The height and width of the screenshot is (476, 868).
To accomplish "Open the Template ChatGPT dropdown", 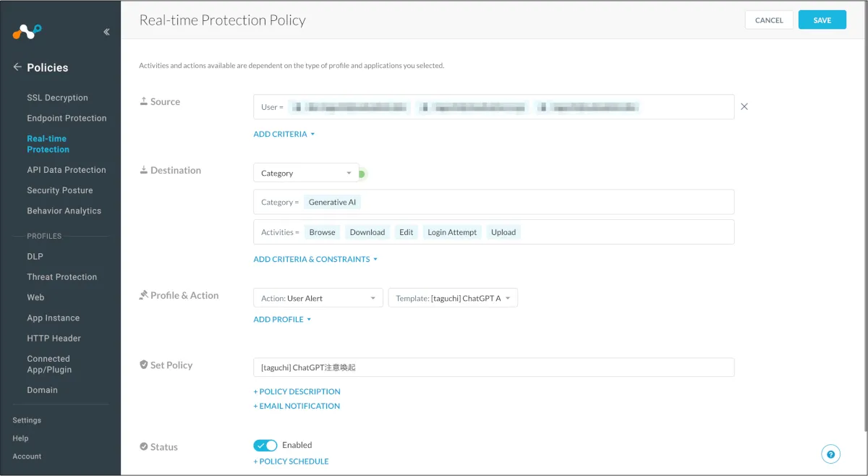I will [x=453, y=298].
